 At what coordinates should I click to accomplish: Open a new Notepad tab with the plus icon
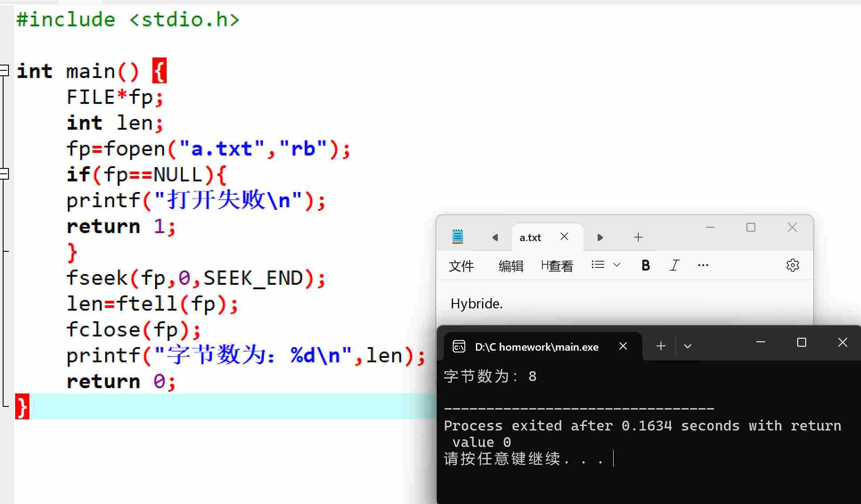coord(638,237)
